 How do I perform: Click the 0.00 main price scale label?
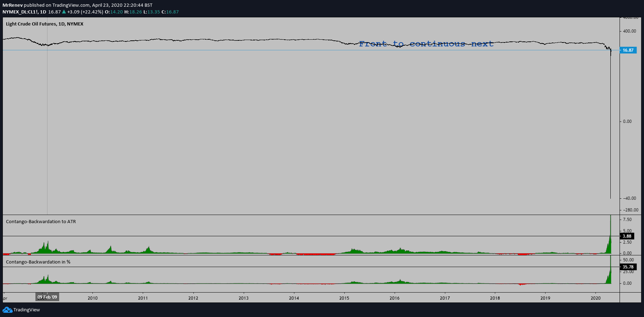[x=627, y=121]
